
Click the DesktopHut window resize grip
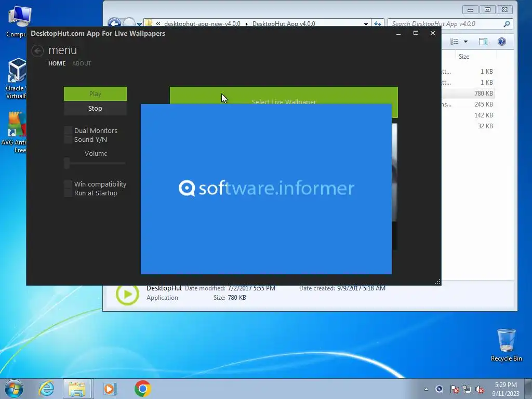[x=437, y=282]
